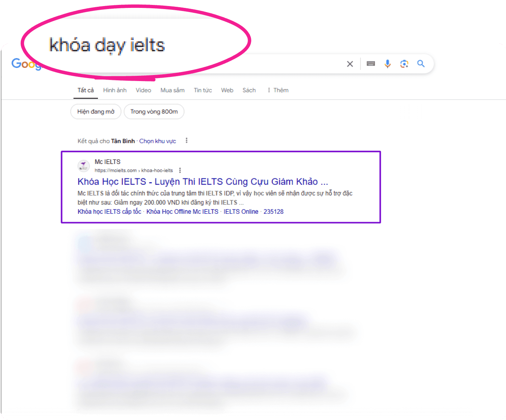Expand the Thêm menu for more filters

pos(278,90)
